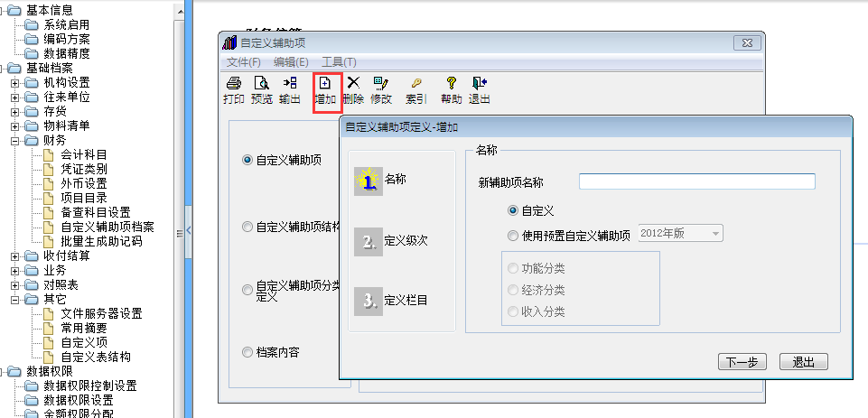Select the 自定义辅助项分类定义 radio button
This screenshot has height=418, width=868.
click(x=247, y=290)
